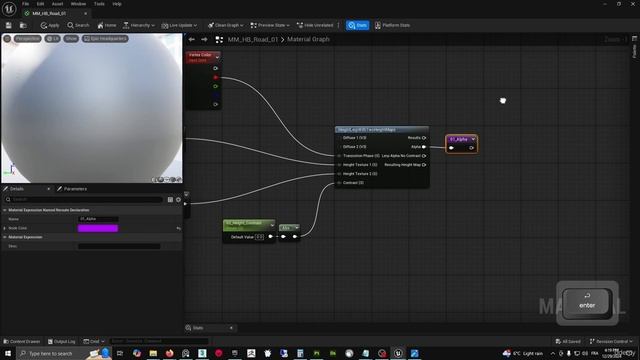640x360 pixels.
Task: Toggle the Stats button
Action: coord(357,25)
